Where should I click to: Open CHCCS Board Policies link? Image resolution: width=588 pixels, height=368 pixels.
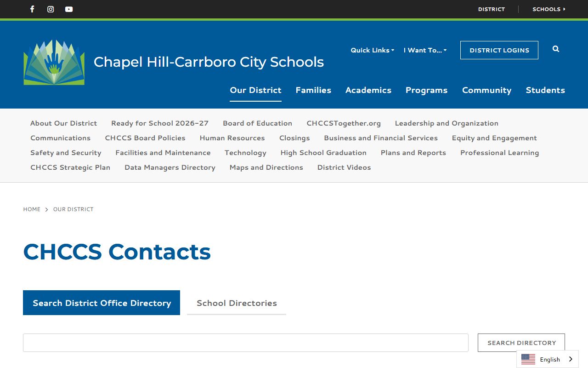point(145,138)
